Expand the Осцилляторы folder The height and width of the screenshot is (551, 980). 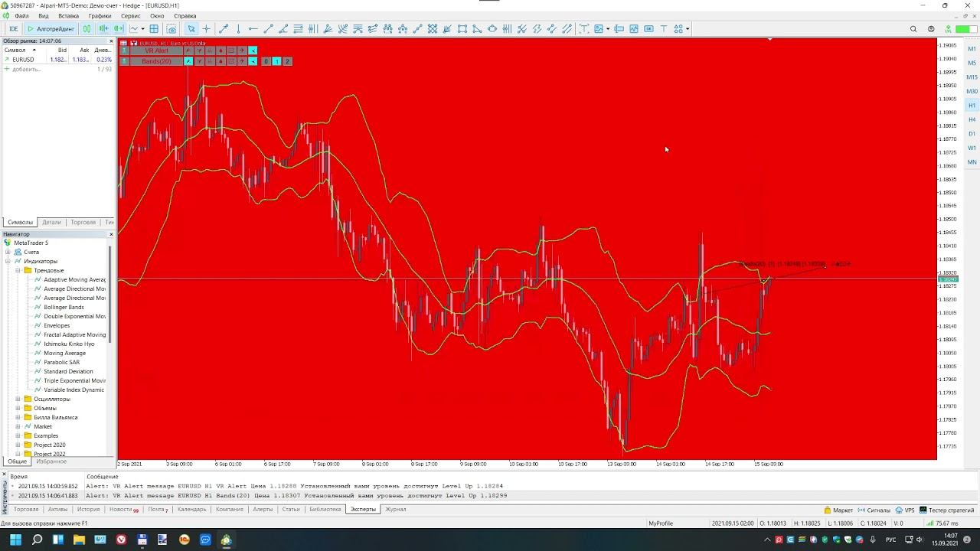18,399
